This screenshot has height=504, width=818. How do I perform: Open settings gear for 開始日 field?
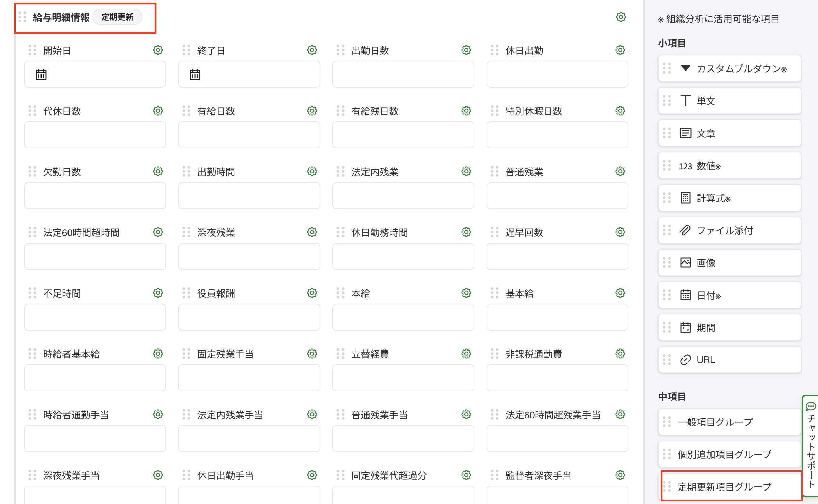click(158, 50)
